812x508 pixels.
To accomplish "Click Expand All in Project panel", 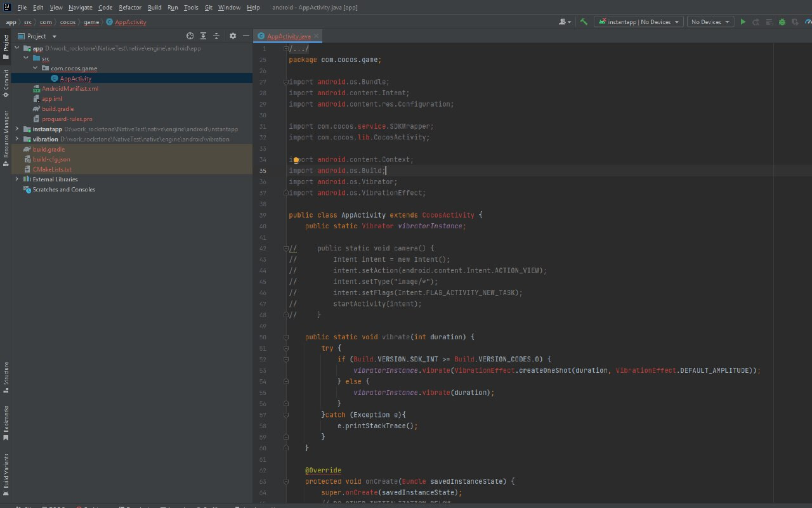I will click(x=203, y=36).
